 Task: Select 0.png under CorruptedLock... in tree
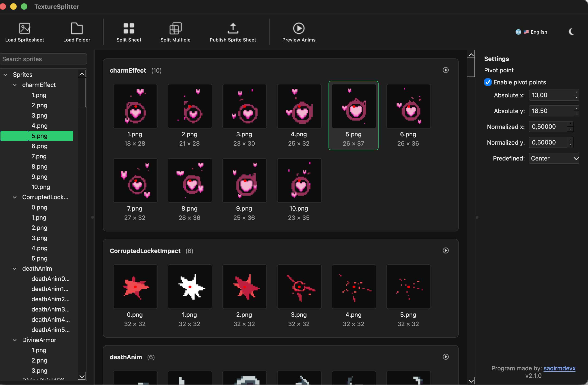[40, 207]
